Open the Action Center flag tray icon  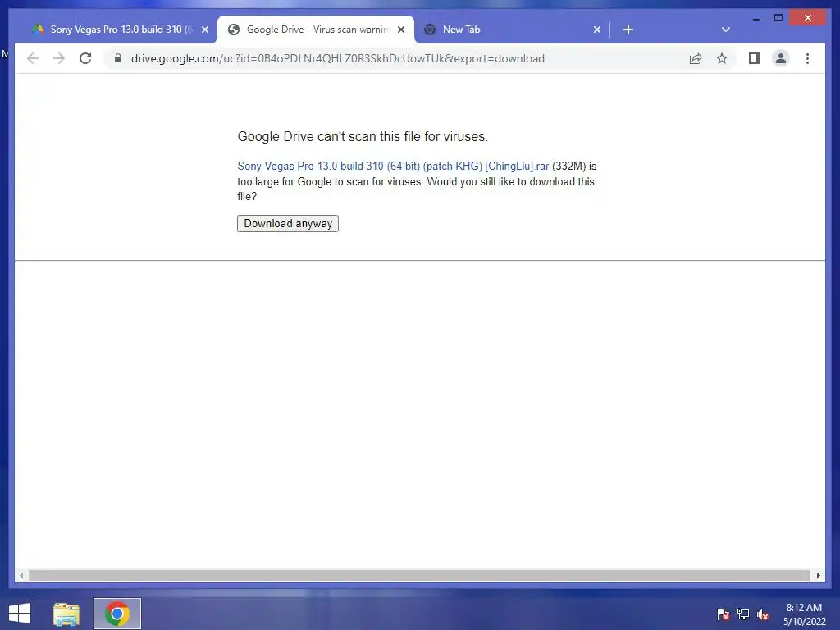[x=724, y=614]
